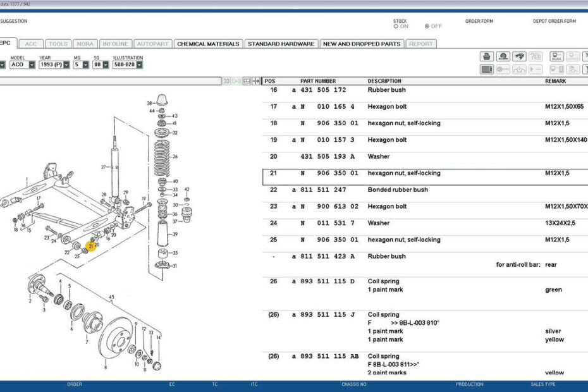Click callout 27 shock absorber on diagram
This screenshot has height=392, width=588.
tap(104, 168)
